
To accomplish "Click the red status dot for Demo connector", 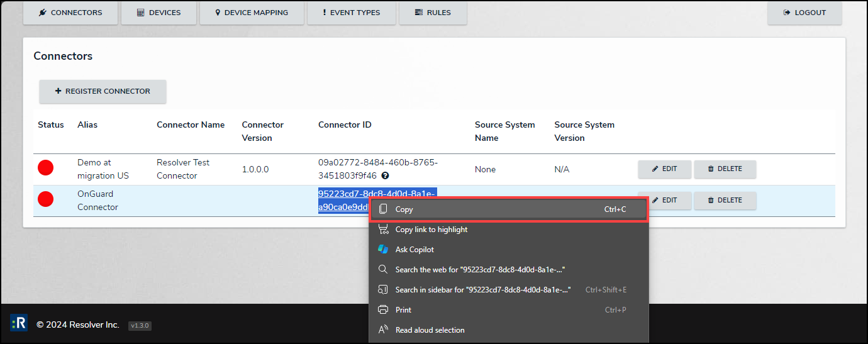I will [45, 168].
